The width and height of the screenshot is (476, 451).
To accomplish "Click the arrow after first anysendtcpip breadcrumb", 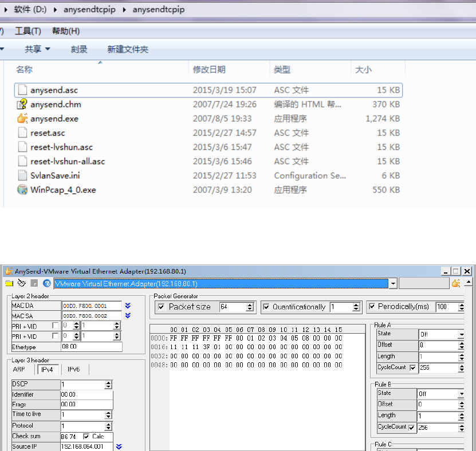I will point(124,10).
